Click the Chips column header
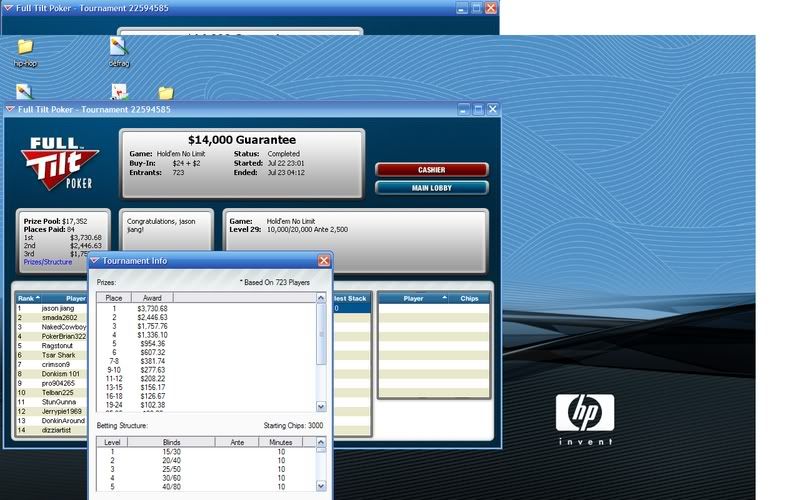The height and width of the screenshot is (500, 800). click(469, 298)
